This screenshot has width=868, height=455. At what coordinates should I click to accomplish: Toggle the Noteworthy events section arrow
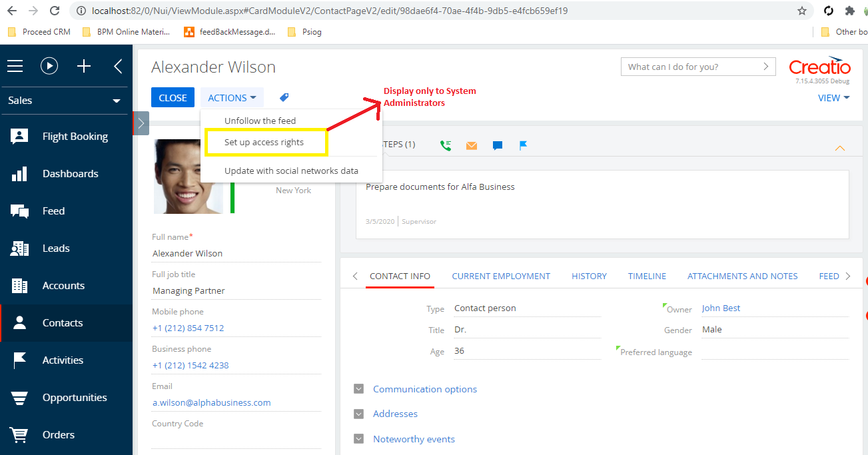click(359, 439)
